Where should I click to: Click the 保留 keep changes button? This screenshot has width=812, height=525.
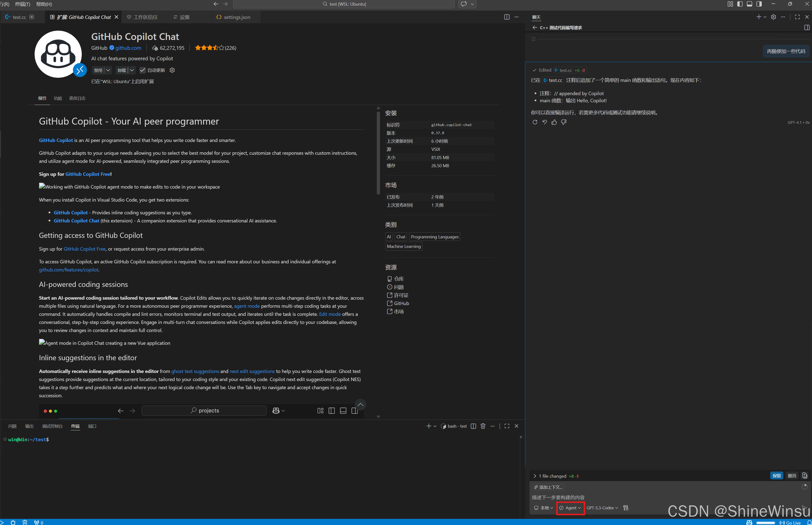coord(776,475)
